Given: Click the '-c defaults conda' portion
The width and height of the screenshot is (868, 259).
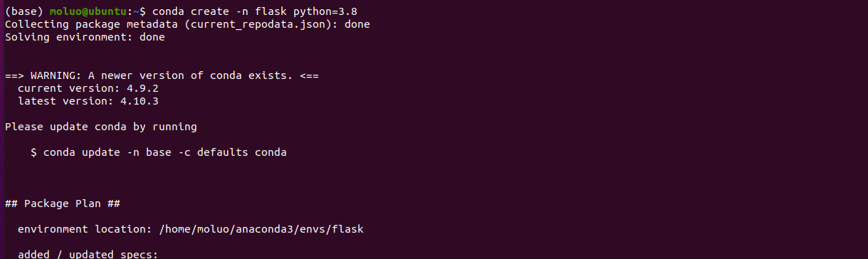Looking at the screenshot, I should (x=232, y=152).
